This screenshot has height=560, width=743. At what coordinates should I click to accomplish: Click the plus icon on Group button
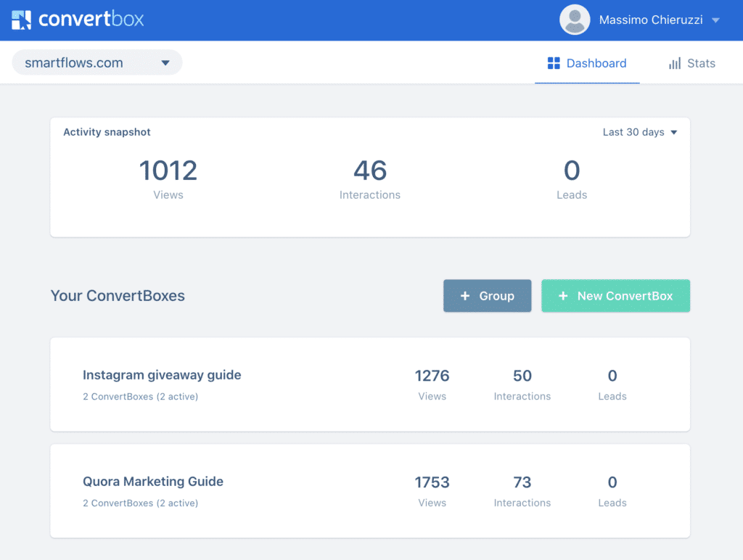click(x=465, y=296)
